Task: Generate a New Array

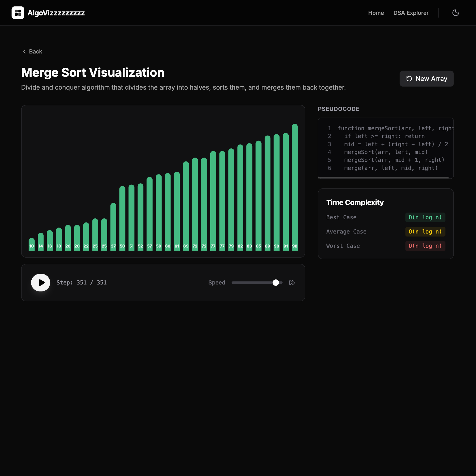Action: click(426, 79)
